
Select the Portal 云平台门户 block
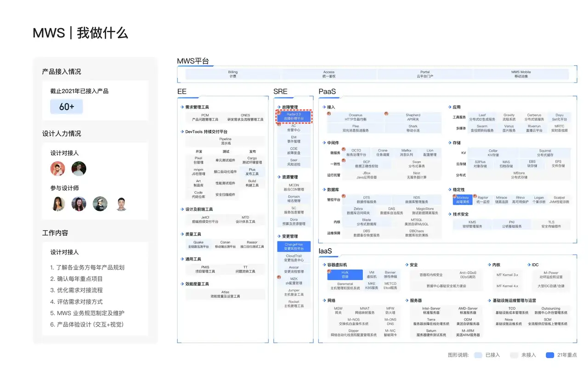tap(425, 74)
